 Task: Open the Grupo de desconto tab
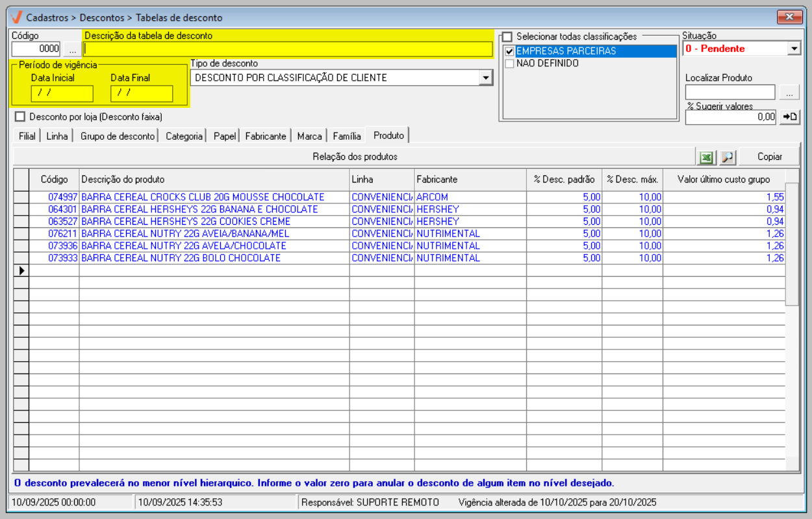(118, 136)
